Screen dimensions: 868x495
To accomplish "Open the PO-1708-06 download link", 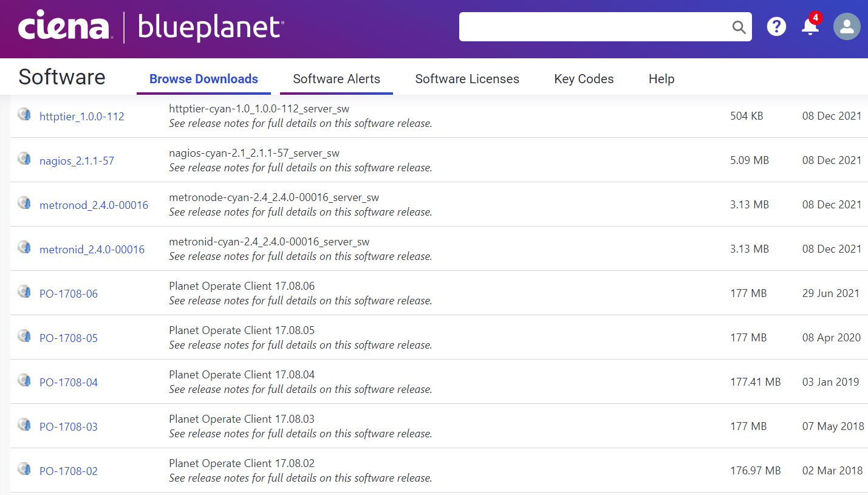I will (69, 294).
